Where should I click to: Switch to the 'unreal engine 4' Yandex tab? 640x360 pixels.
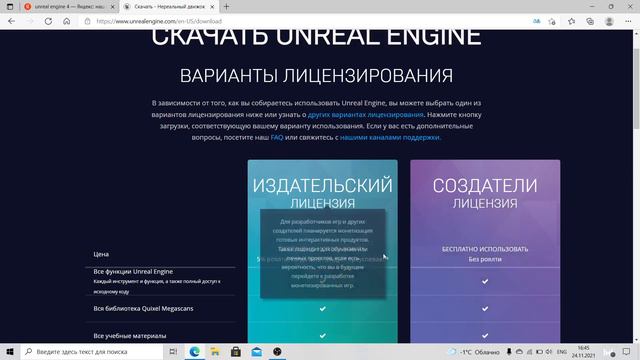pos(69,7)
